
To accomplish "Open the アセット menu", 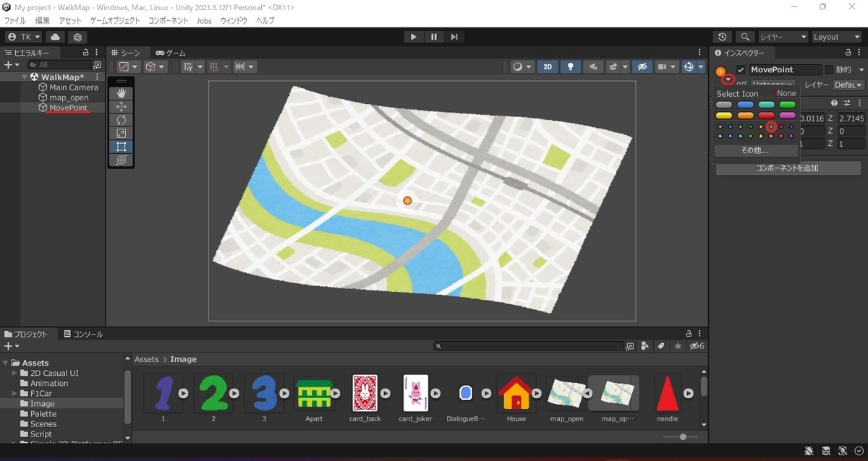I will 70,21.
